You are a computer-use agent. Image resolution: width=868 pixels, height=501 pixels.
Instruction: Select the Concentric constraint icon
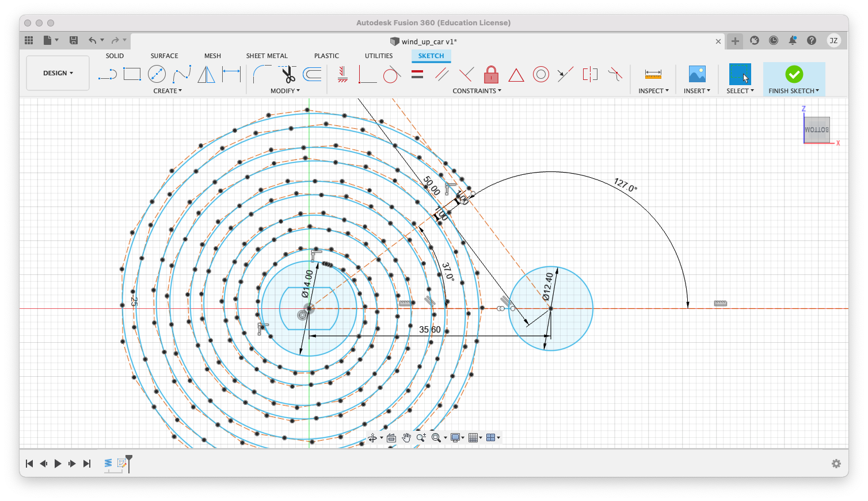[x=540, y=74]
